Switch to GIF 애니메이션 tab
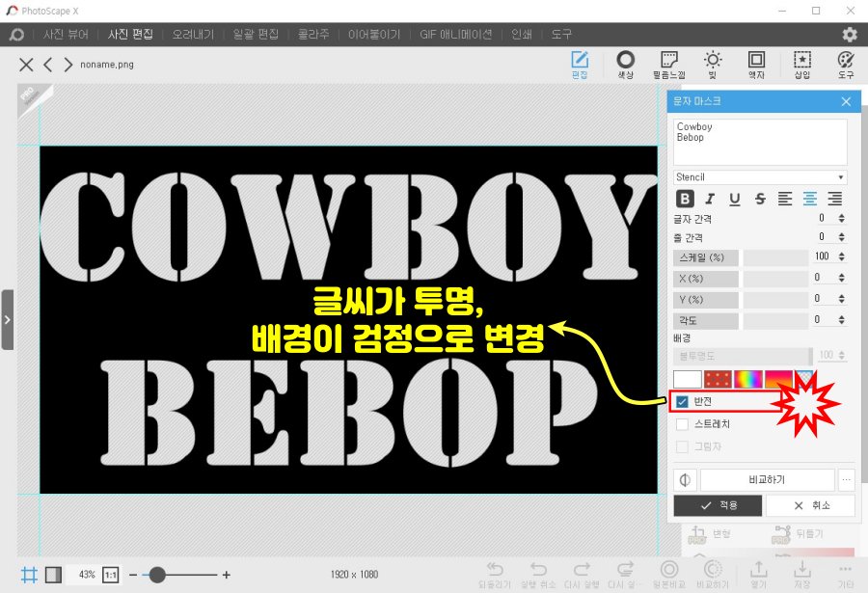Image resolution: width=868 pixels, height=593 pixels. click(x=455, y=35)
